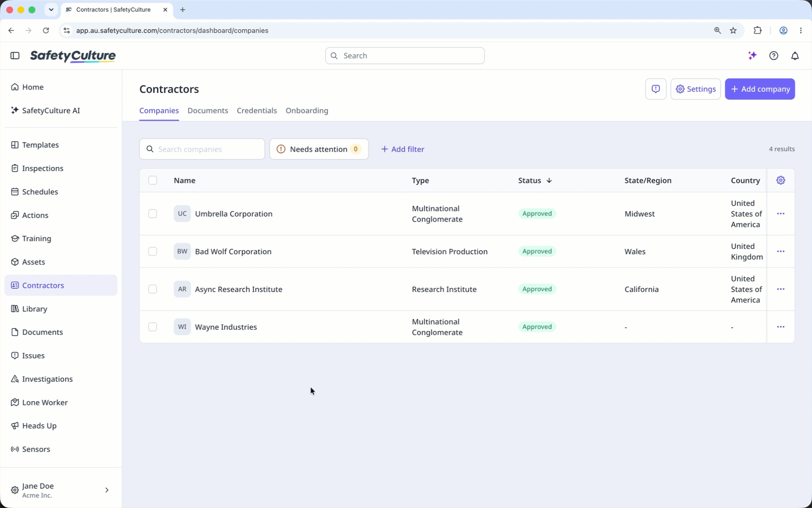Viewport: 812px width, 508px height.
Task: Open Schedules in sidebar
Action: [61, 192]
